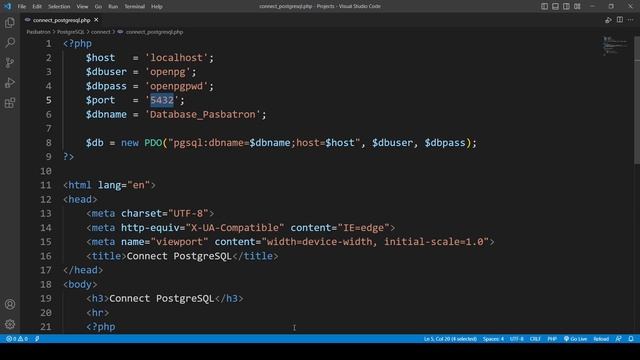Open the Go menu

(x=98, y=7)
